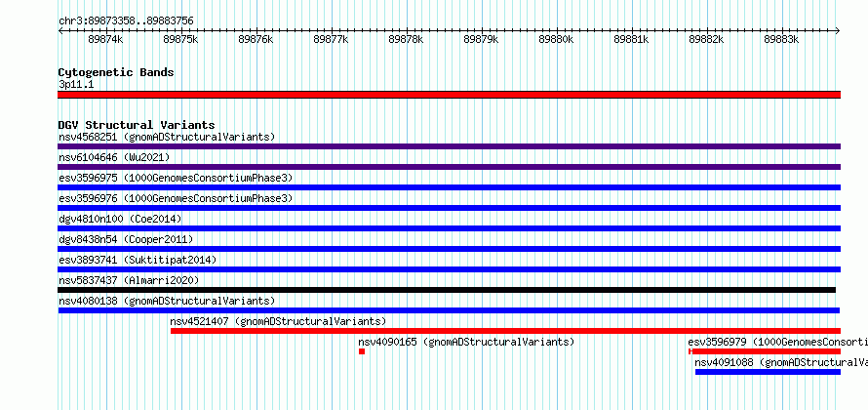
Task: Select the small red square for nsv4090165
Action: tap(362, 351)
